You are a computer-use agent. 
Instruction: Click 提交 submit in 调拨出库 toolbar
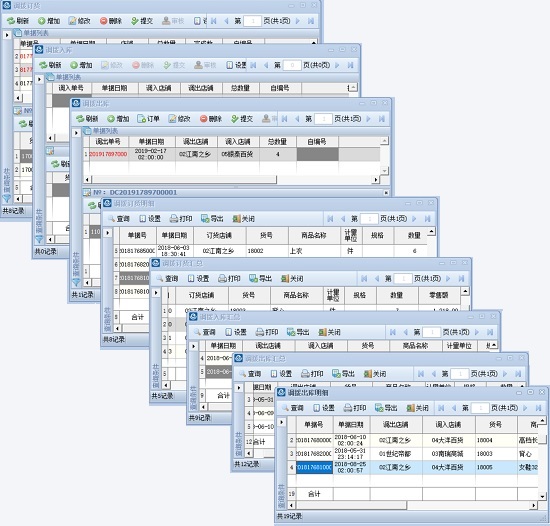[242, 119]
